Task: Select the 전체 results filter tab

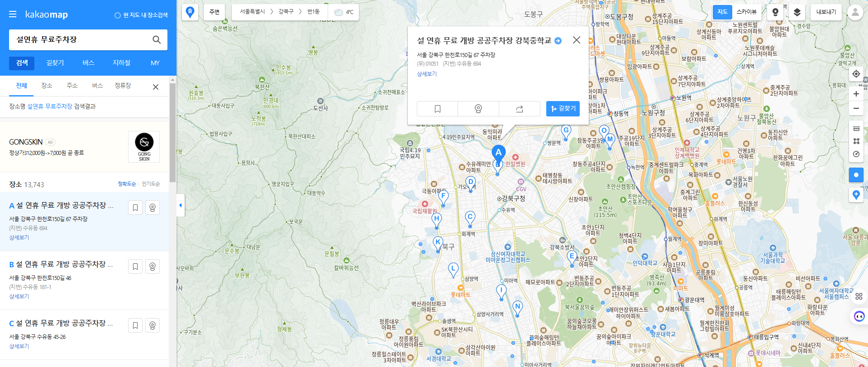Action: point(21,86)
